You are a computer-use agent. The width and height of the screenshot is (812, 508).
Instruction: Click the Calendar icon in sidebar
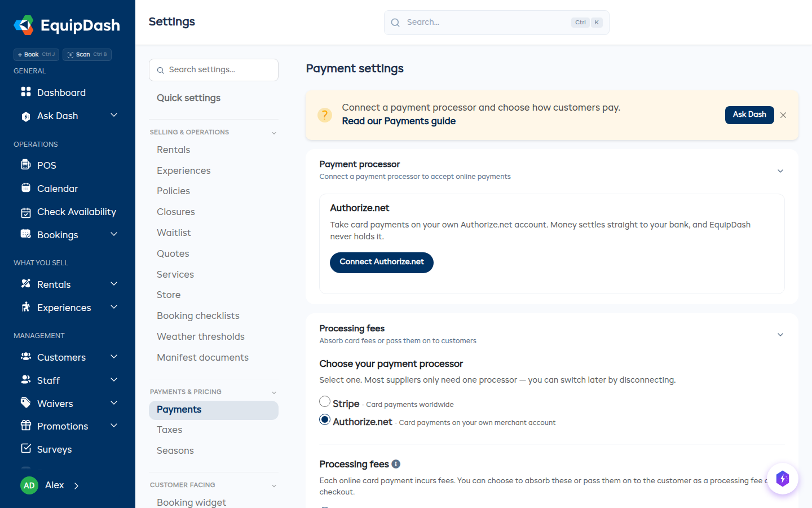26,188
